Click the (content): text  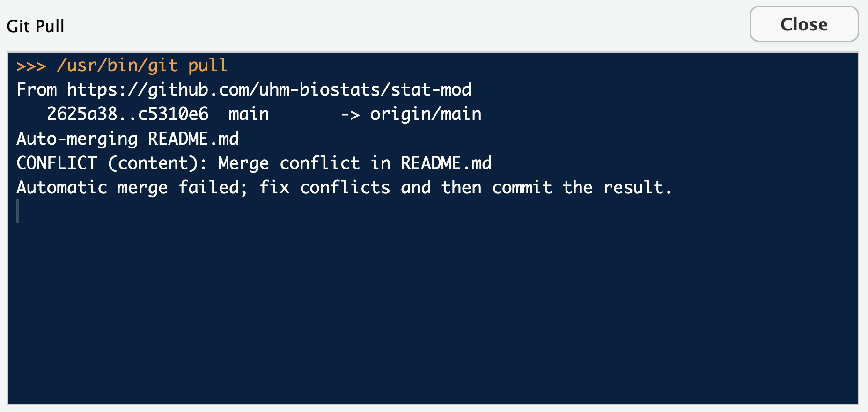coord(157,163)
